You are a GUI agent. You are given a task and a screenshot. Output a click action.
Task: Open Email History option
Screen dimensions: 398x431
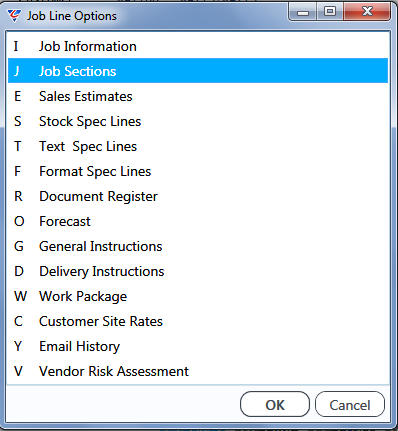point(198,346)
